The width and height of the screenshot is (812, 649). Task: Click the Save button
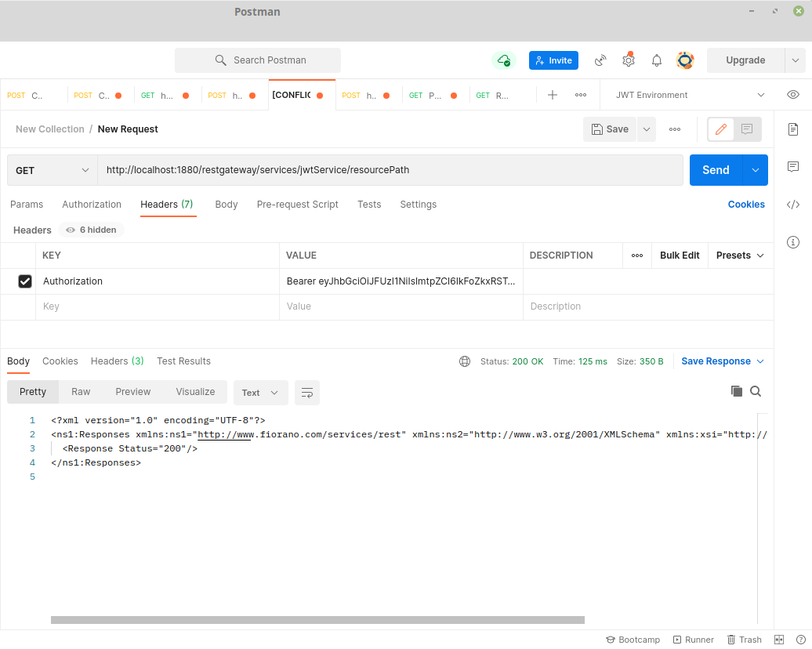click(610, 129)
